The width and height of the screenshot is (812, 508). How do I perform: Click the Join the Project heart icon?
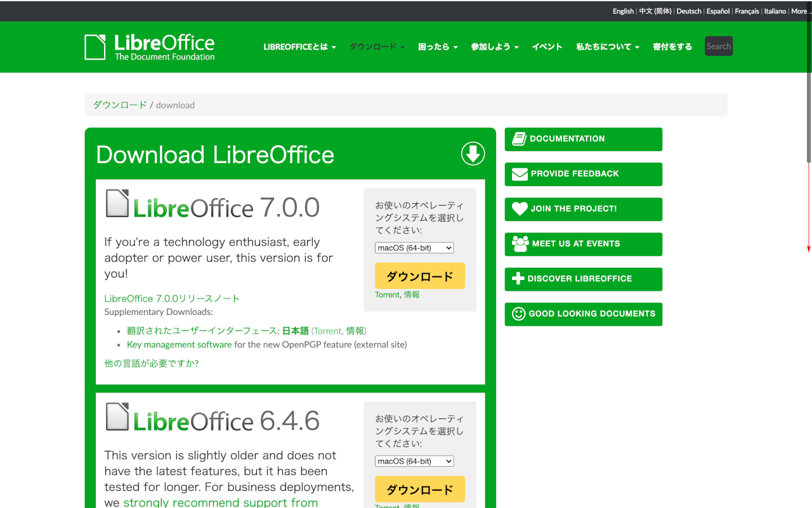pos(520,209)
